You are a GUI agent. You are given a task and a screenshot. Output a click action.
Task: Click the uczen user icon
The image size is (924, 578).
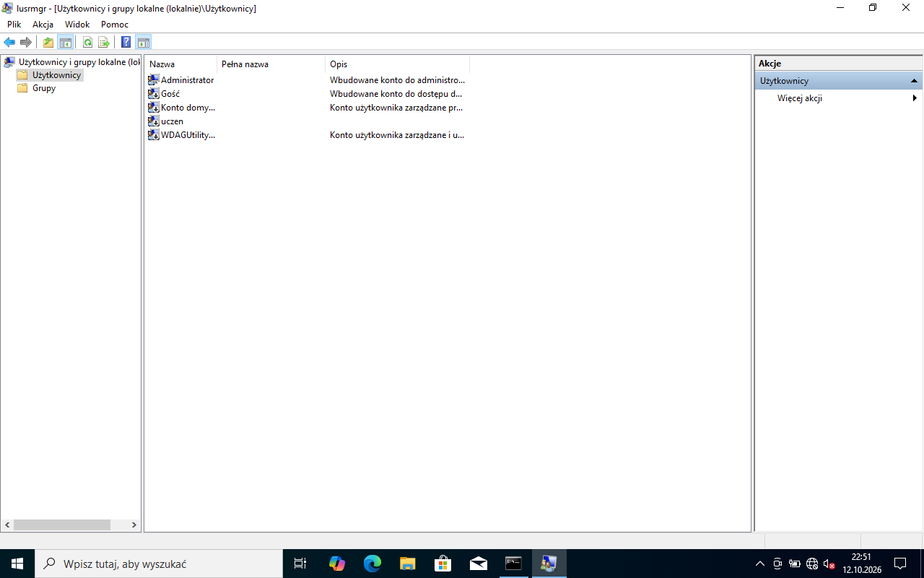tap(154, 121)
